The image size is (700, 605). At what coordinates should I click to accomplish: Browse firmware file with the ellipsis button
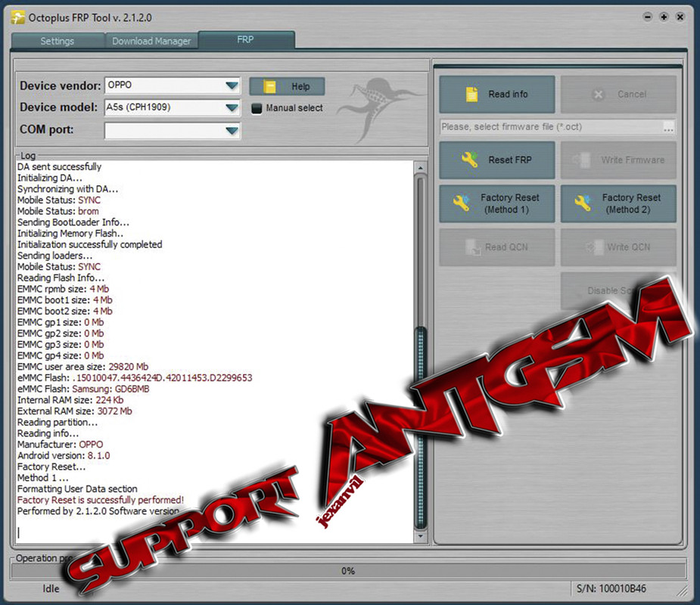[668, 127]
